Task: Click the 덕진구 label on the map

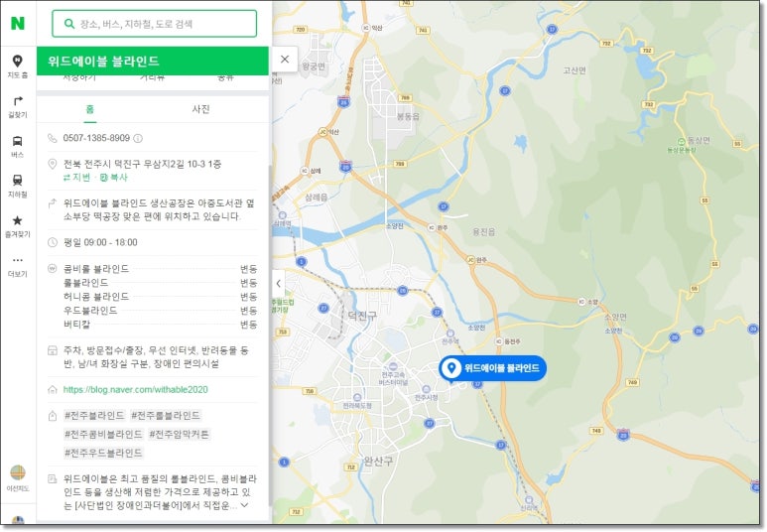Action: tap(362, 317)
